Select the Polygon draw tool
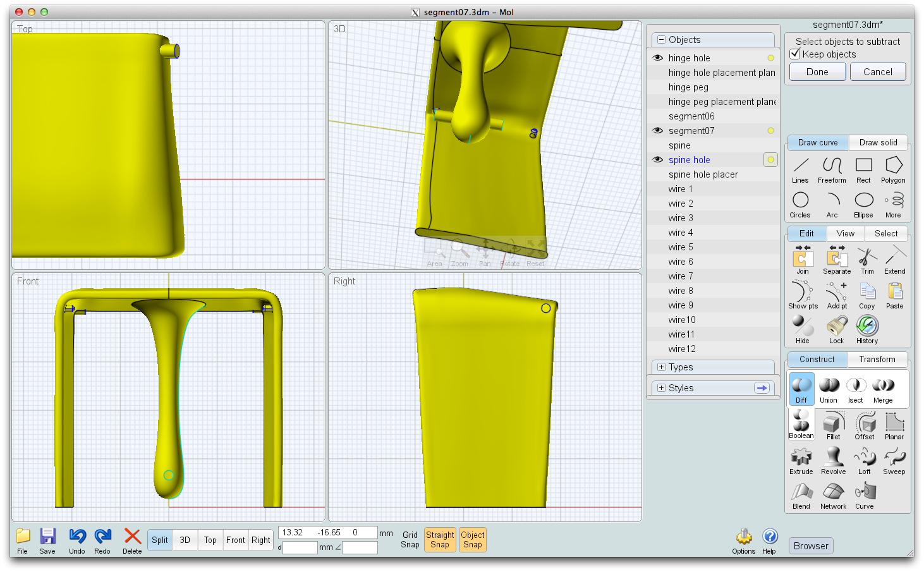 [x=893, y=170]
